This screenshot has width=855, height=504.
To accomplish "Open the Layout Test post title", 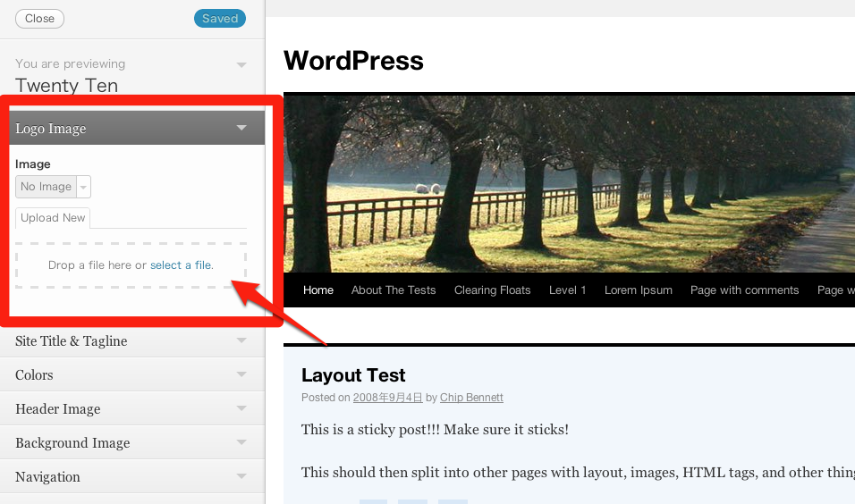I will coord(353,375).
